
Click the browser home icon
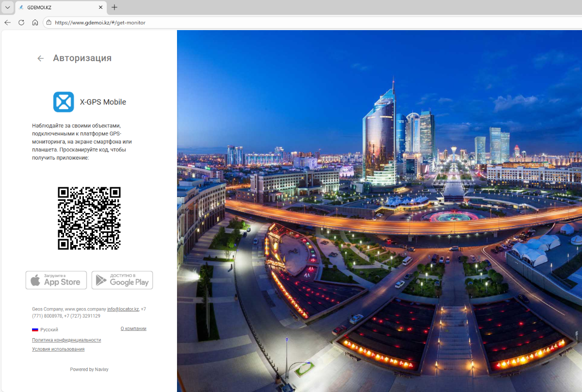click(x=35, y=22)
